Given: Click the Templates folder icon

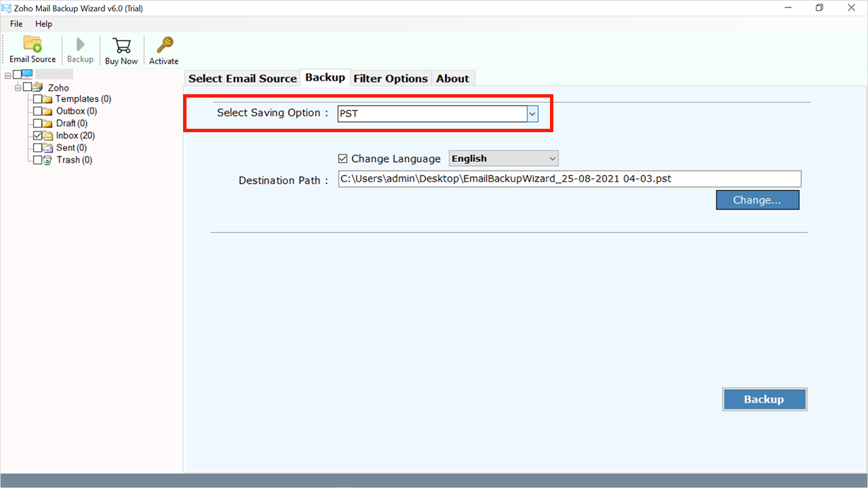Looking at the screenshot, I should [47, 99].
